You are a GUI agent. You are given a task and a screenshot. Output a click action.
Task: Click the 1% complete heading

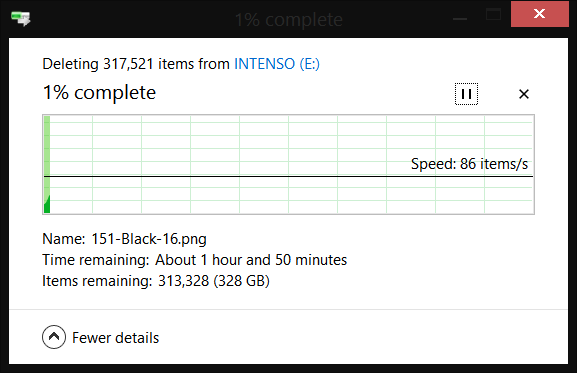pos(99,93)
